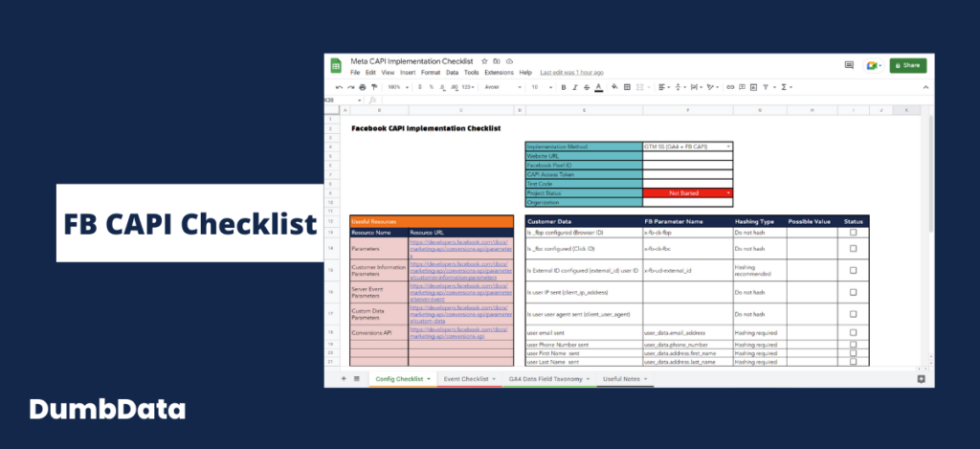Check Status for user First Name row
The width and height of the screenshot is (980, 449).
pos(853,353)
